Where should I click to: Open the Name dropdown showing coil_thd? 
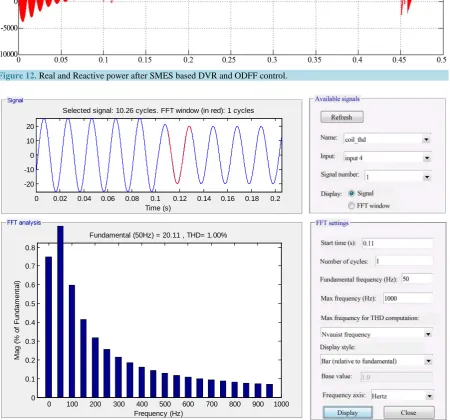pos(387,139)
